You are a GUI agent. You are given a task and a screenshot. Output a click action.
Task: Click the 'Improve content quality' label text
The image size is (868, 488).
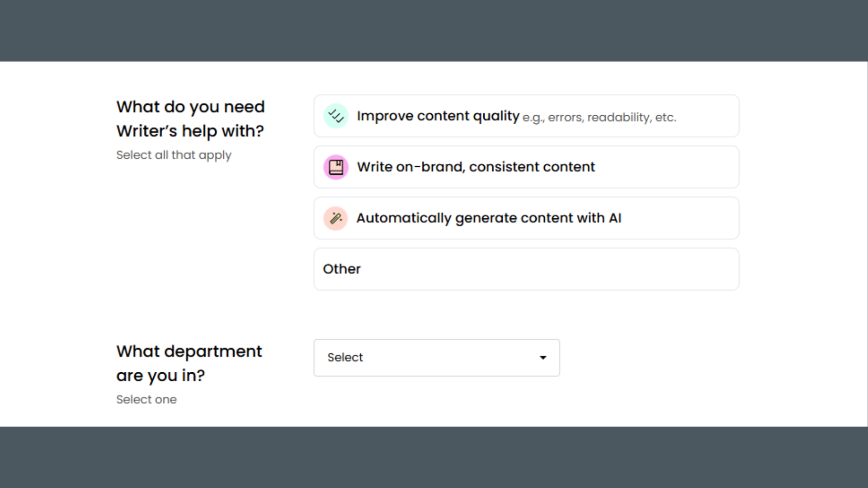tap(438, 116)
